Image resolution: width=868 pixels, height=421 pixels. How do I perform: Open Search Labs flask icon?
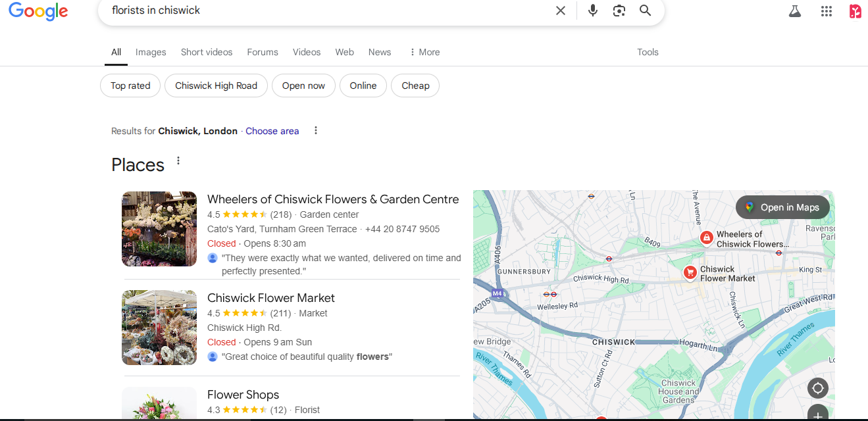[795, 11]
